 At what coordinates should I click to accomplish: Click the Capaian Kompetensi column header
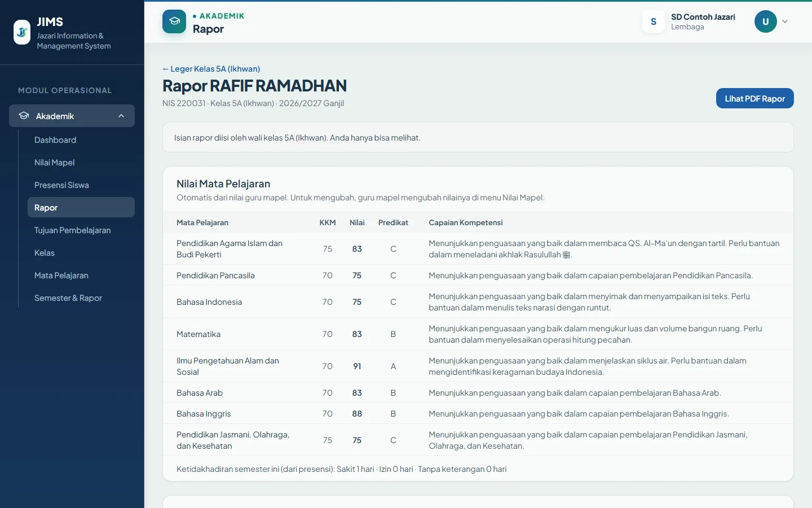coord(466,222)
